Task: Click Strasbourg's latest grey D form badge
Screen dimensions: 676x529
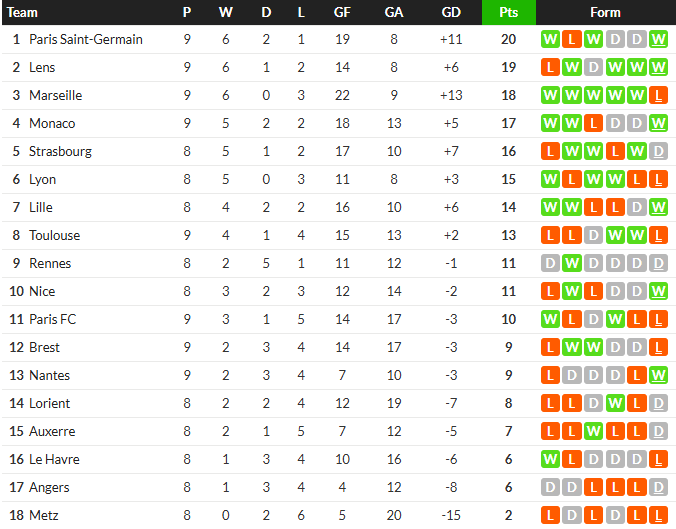Action: click(x=658, y=151)
